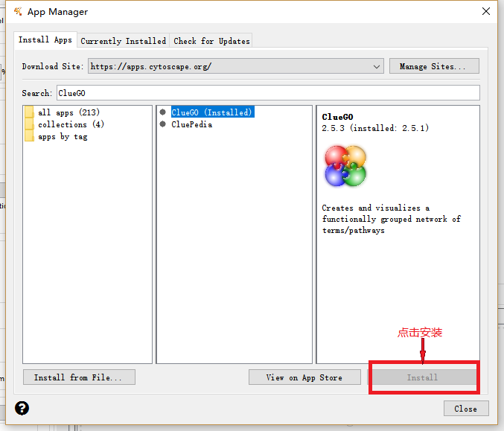Click View on App Store button
The image size is (504, 431).
coord(304,377)
